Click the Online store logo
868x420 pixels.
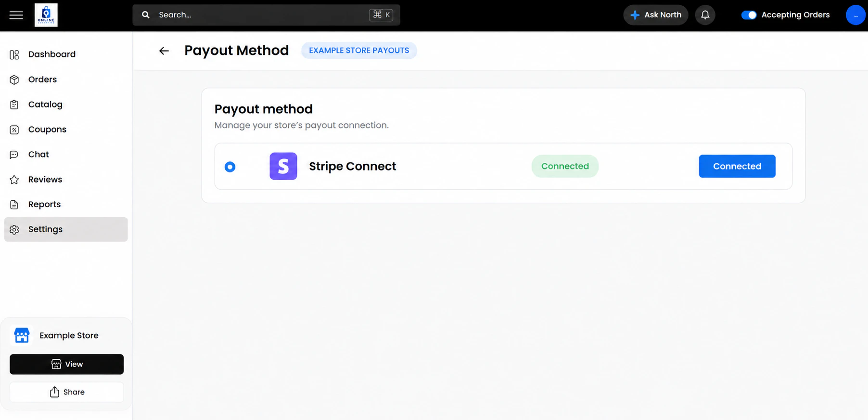coord(46,15)
